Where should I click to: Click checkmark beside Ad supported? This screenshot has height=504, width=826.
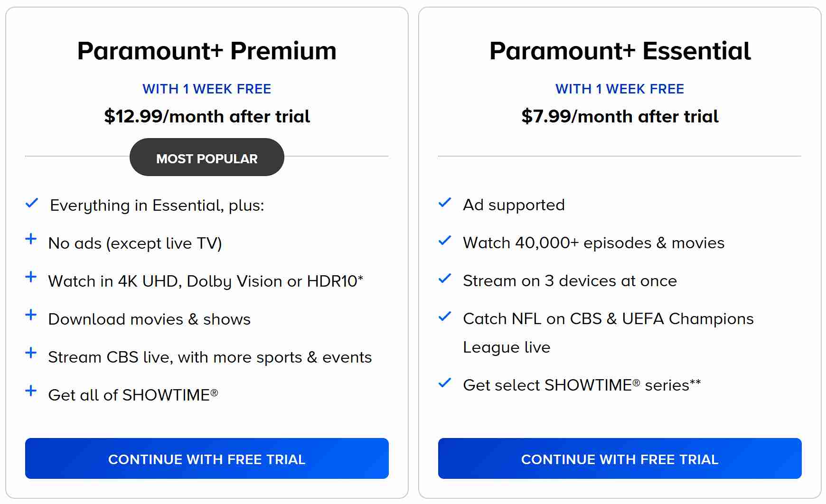445,203
